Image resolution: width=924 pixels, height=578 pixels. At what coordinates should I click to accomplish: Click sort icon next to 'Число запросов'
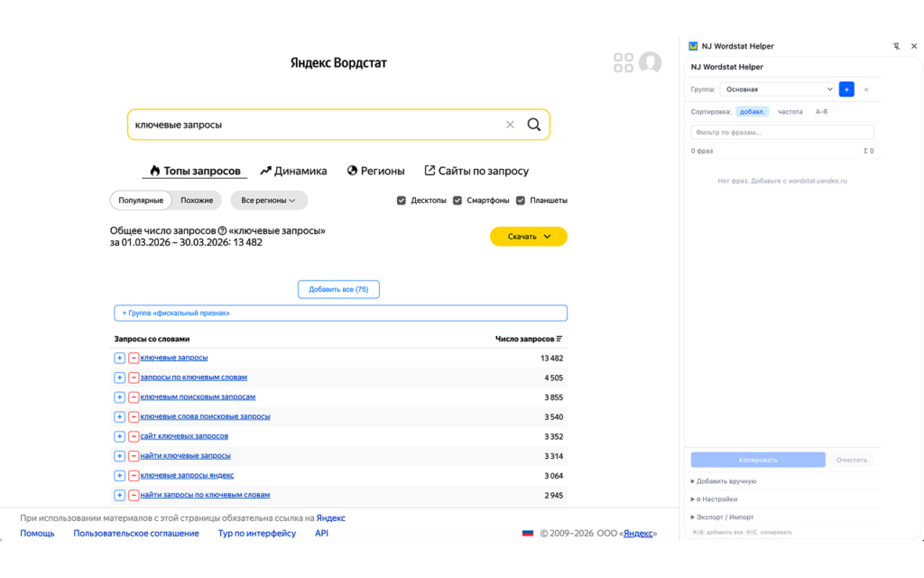pos(559,339)
